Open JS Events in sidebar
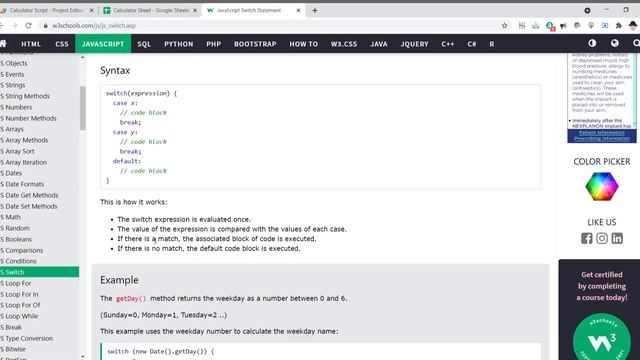 [x=12, y=74]
